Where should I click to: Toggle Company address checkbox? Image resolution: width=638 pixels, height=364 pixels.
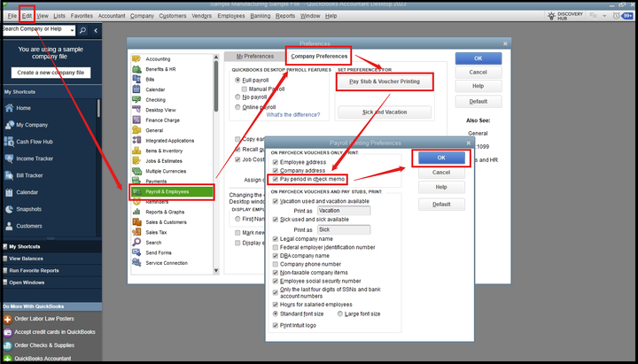[276, 171]
